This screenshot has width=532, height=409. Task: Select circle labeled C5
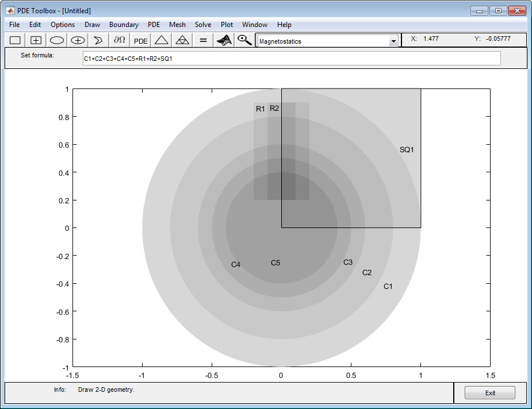275,263
